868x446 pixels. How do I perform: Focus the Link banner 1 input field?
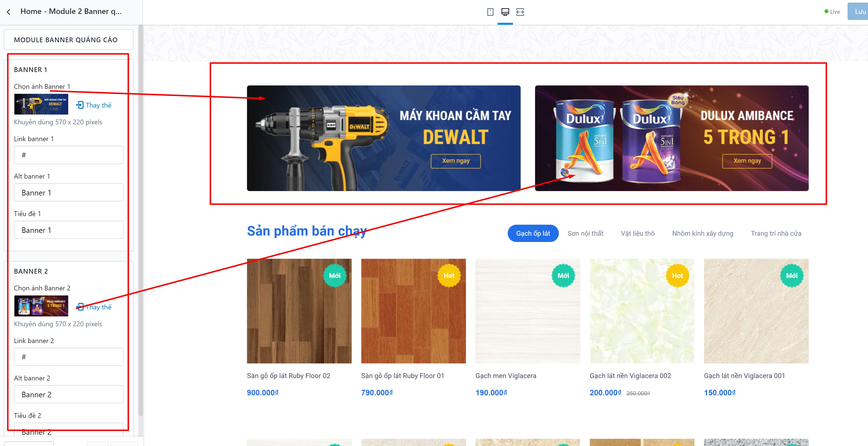69,155
